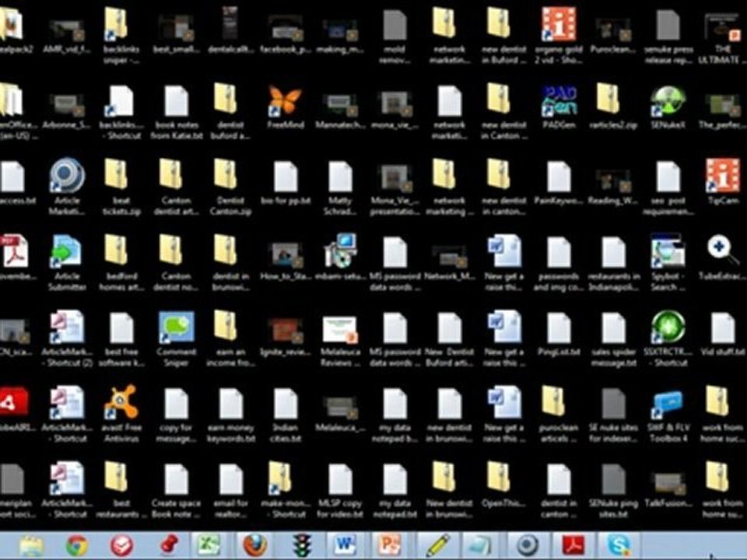Select the organo gold 2 vid shortcut
Screen dimensions: 747x560
point(559,36)
